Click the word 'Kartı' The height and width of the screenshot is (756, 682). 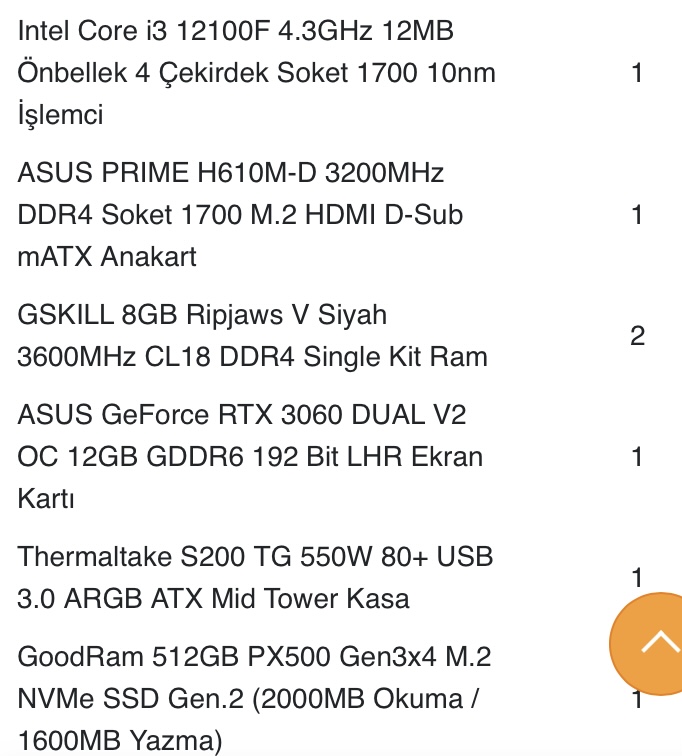click(x=46, y=499)
